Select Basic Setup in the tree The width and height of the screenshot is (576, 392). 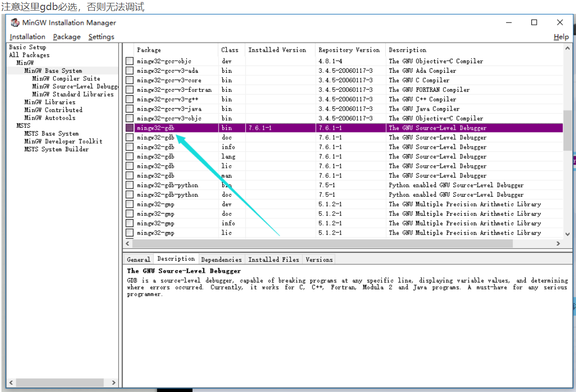tap(28, 47)
